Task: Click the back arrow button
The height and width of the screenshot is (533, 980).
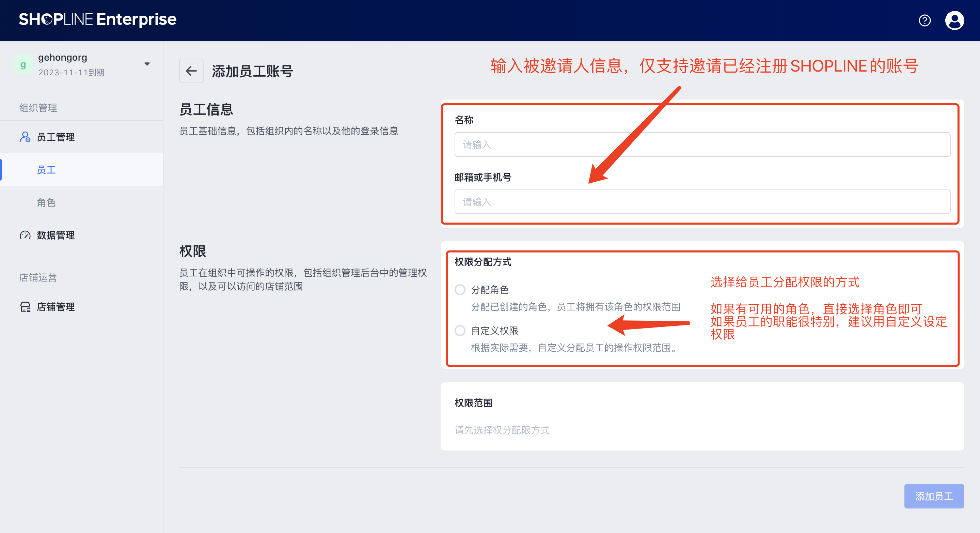Action: (x=191, y=71)
